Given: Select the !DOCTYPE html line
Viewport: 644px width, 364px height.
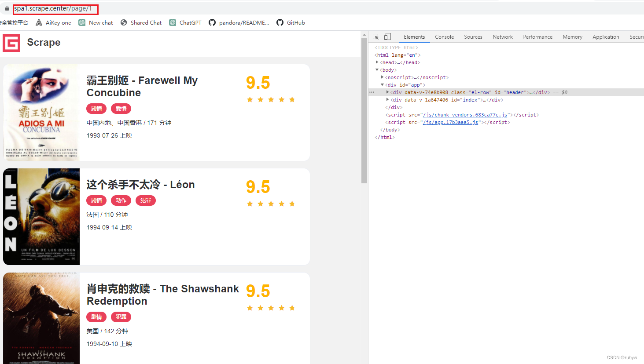Looking at the screenshot, I should [x=396, y=47].
